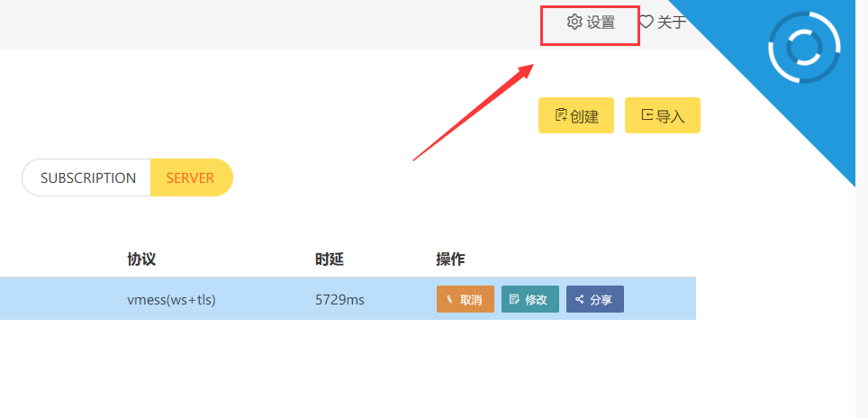Click the document icon on the 创建 button
This screenshot has height=418, width=868.
click(561, 115)
